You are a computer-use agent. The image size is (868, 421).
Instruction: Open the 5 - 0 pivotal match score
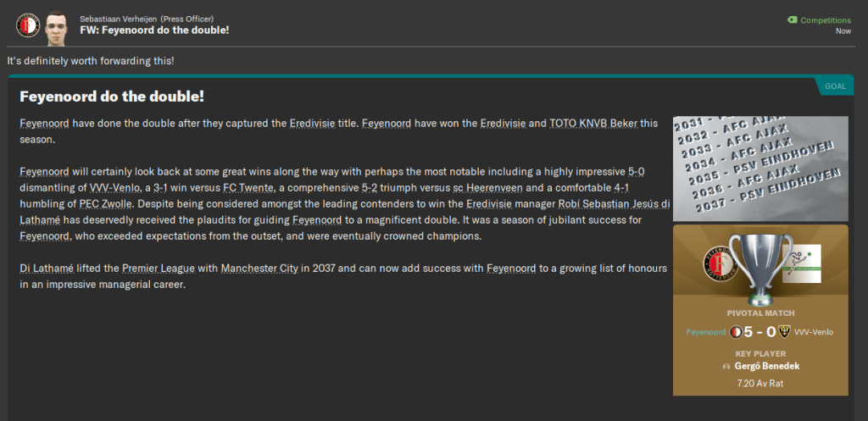click(760, 332)
